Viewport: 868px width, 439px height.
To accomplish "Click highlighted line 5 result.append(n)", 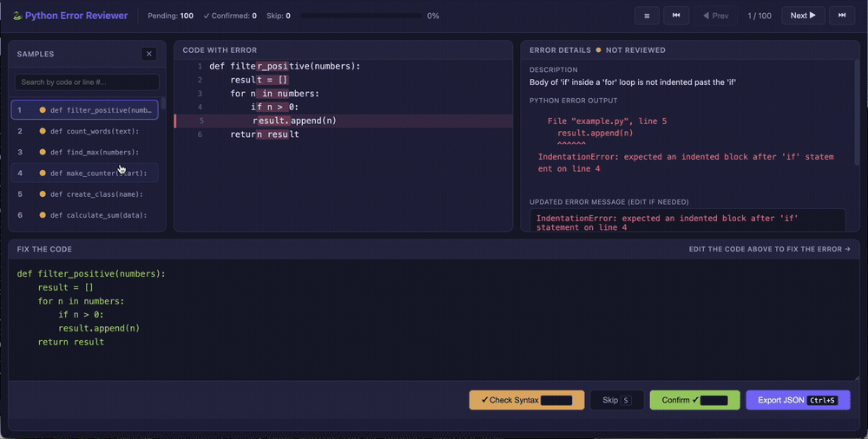I will (343, 121).
